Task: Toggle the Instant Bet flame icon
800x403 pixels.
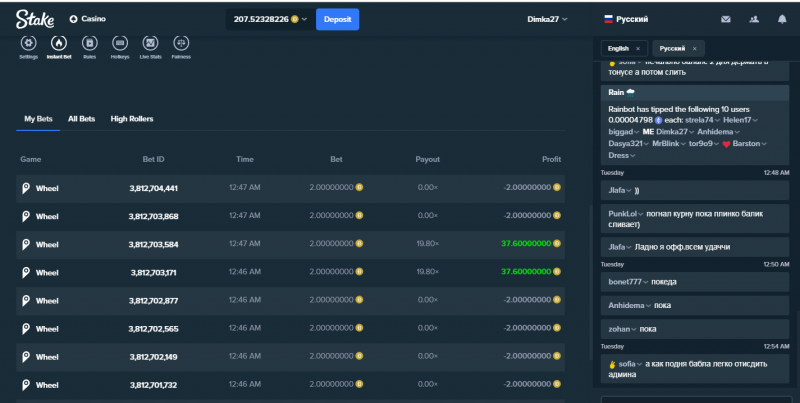Action: pyautogui.click(x=59, y=43)
